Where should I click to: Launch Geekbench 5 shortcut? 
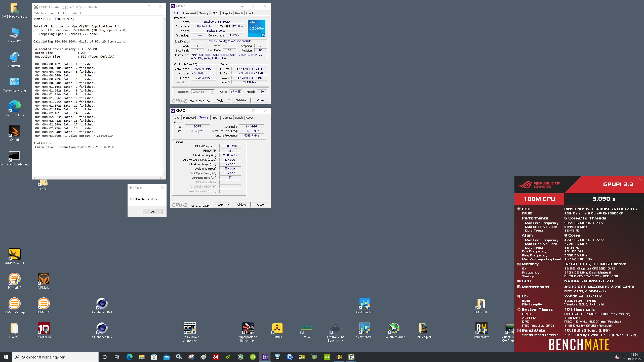point(365,306)
